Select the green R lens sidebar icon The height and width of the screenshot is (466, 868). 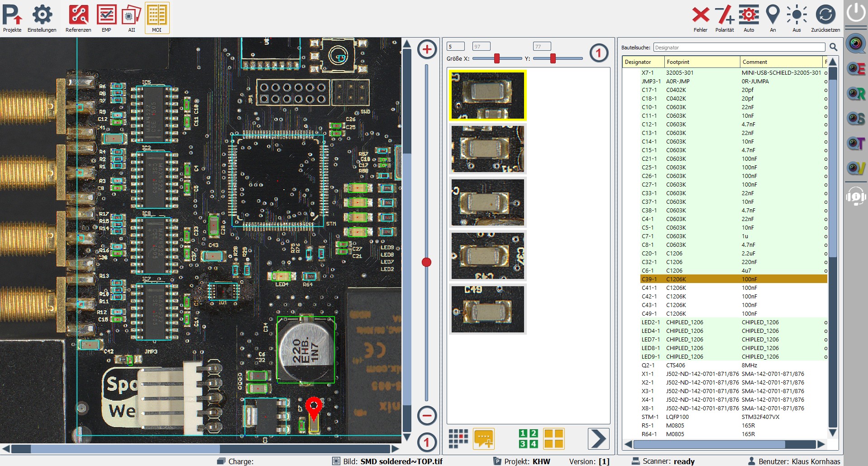point(856,94)
